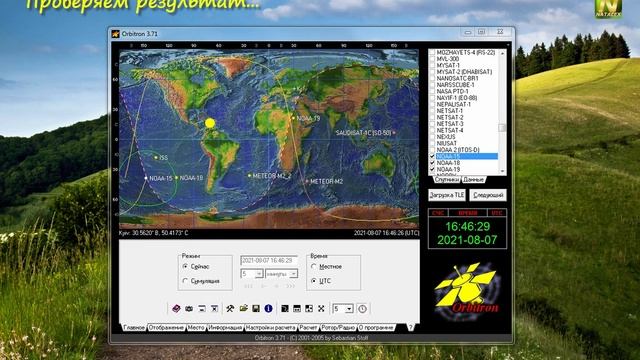Click the camera screenshot icon
The image size is (640, 360).
coord(189,309)
